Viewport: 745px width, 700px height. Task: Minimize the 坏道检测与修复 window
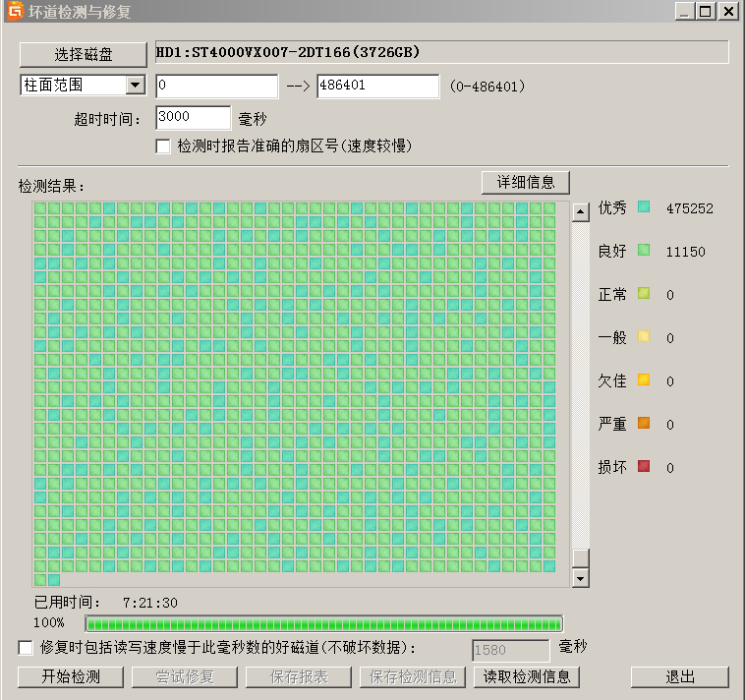pos(684,11)
